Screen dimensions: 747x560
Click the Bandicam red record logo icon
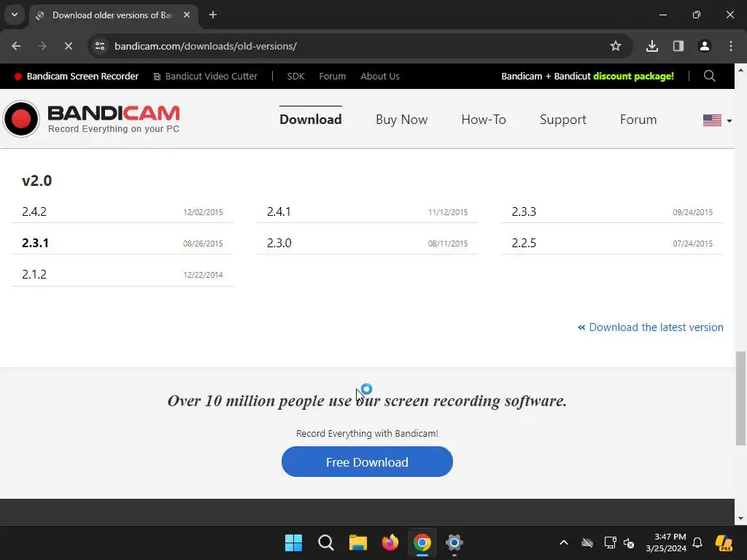21,119
